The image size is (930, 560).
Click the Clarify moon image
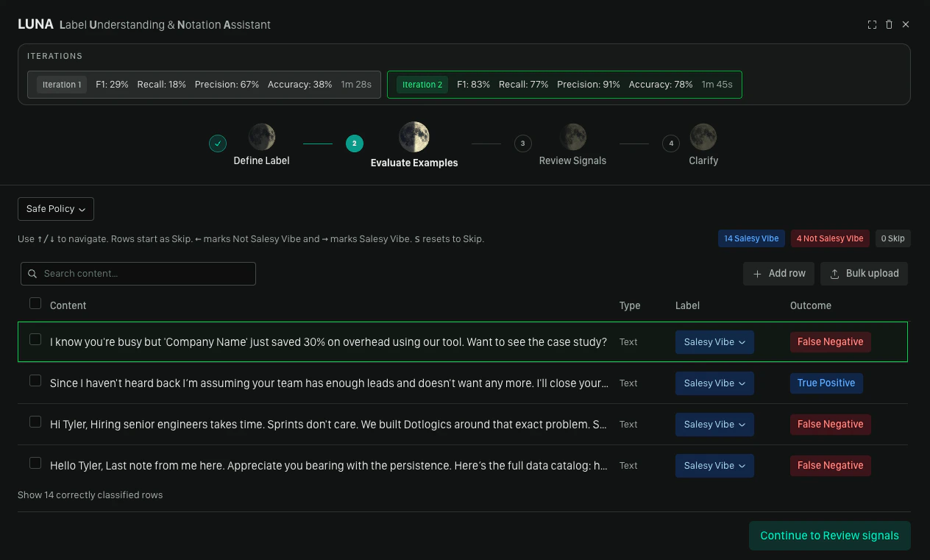tap(703, 137)
